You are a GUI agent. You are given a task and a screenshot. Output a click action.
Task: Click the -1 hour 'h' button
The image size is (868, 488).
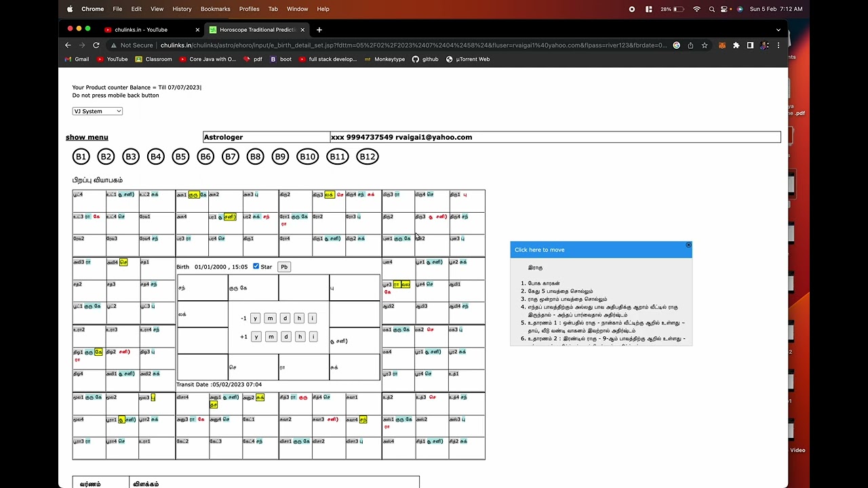(298, 319)
